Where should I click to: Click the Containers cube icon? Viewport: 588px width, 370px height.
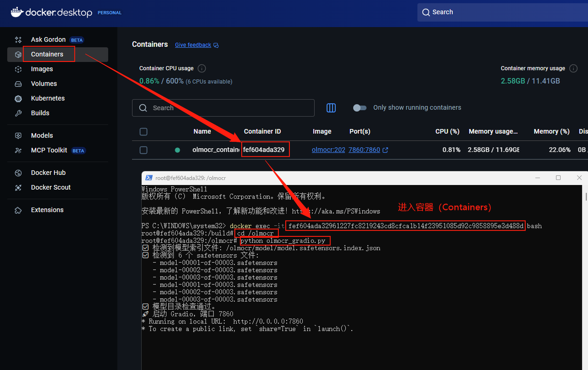coord(18,55)
